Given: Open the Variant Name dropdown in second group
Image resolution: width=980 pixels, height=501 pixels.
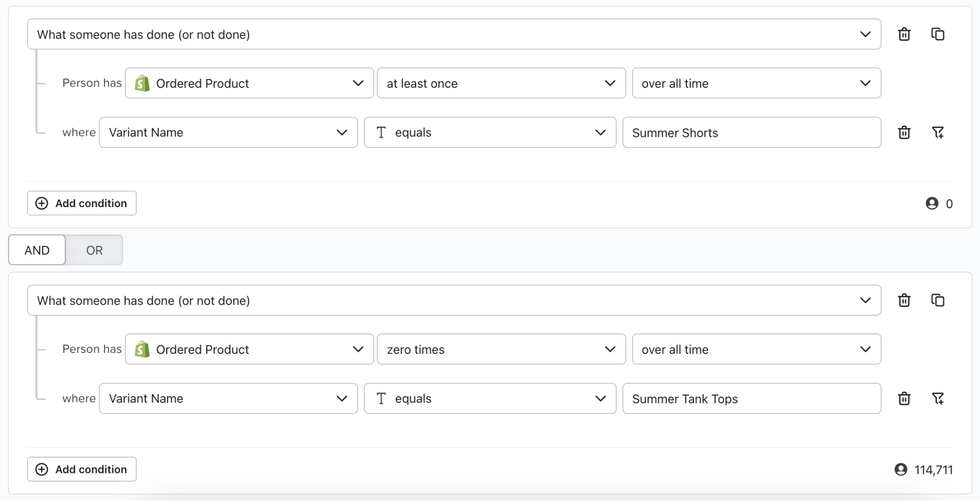Looking at the screenshot, I should [x=228, y=398].
